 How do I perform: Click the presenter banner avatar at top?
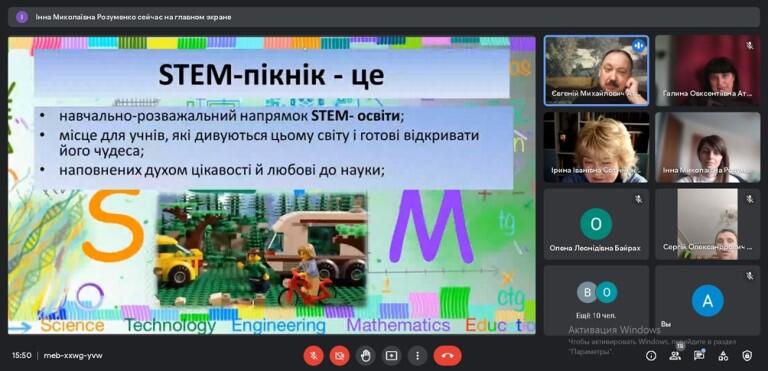pyautogui.click(x=22, y=17)
